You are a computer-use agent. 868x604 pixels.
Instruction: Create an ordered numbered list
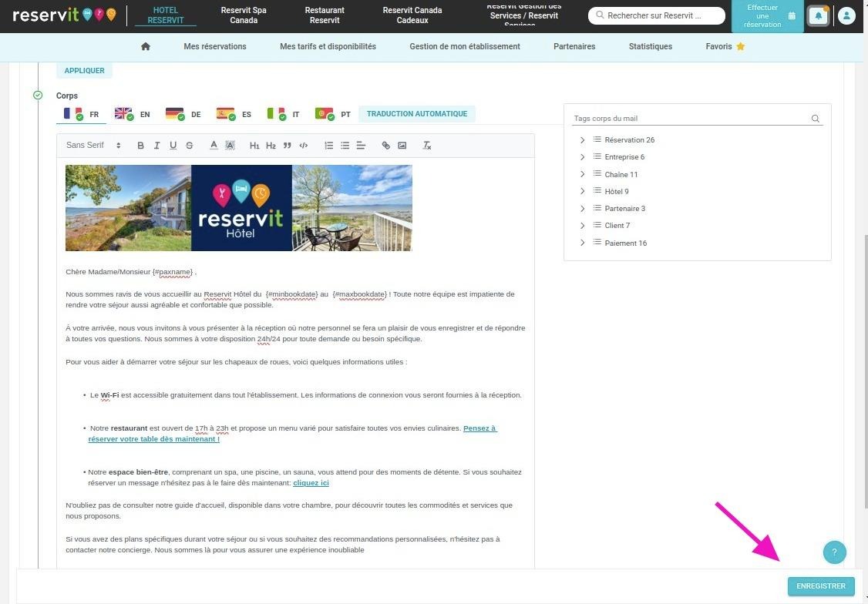(329, 146)
